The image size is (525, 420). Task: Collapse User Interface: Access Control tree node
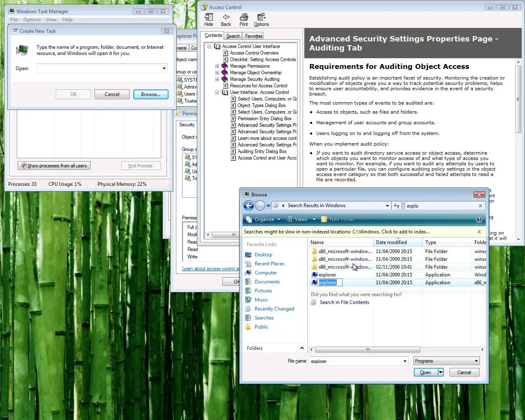[217, 92]
